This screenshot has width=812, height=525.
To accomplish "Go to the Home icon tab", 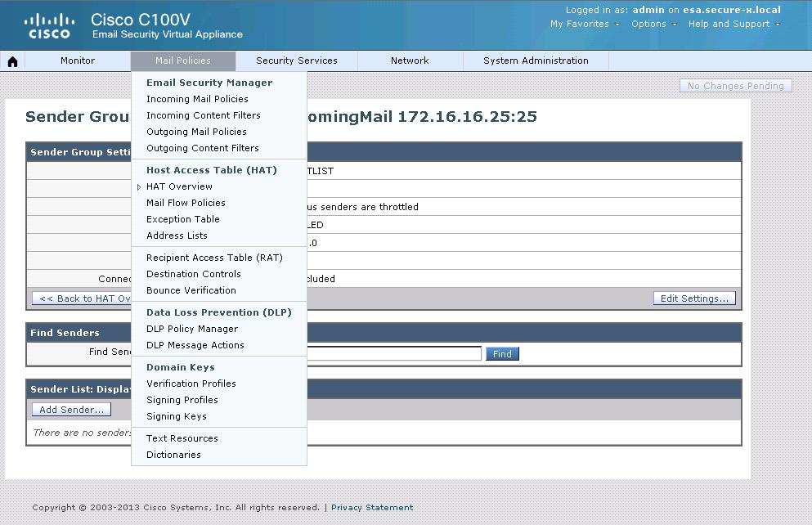I will pyautogui.click(x=12, y=61).
